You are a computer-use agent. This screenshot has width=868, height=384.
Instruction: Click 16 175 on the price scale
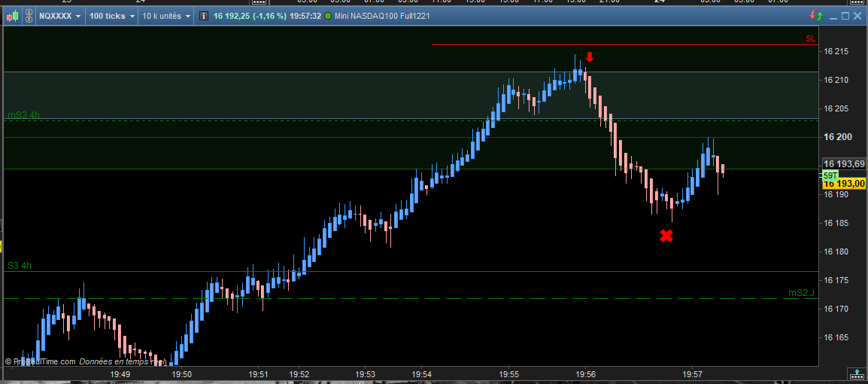coord(836,280)
